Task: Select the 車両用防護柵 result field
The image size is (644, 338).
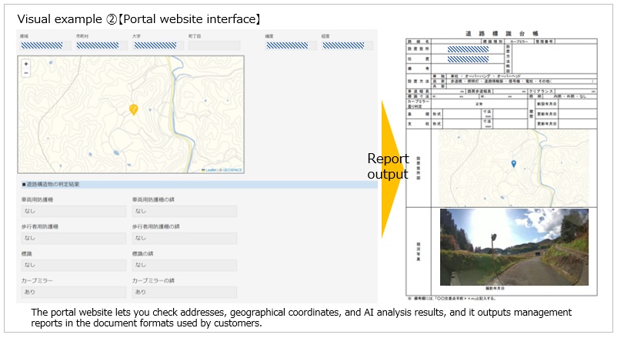Action: click(x=72, y=211)
